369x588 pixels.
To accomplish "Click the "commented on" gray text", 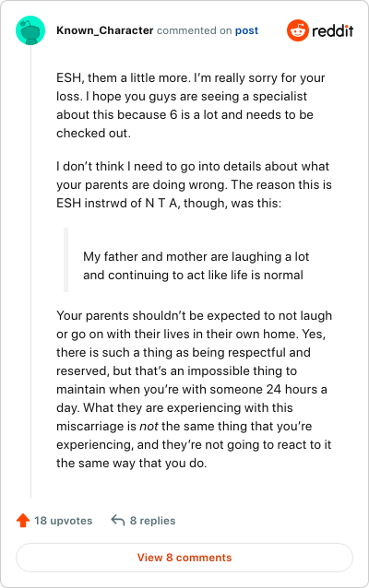I will (x=194, y=30).
